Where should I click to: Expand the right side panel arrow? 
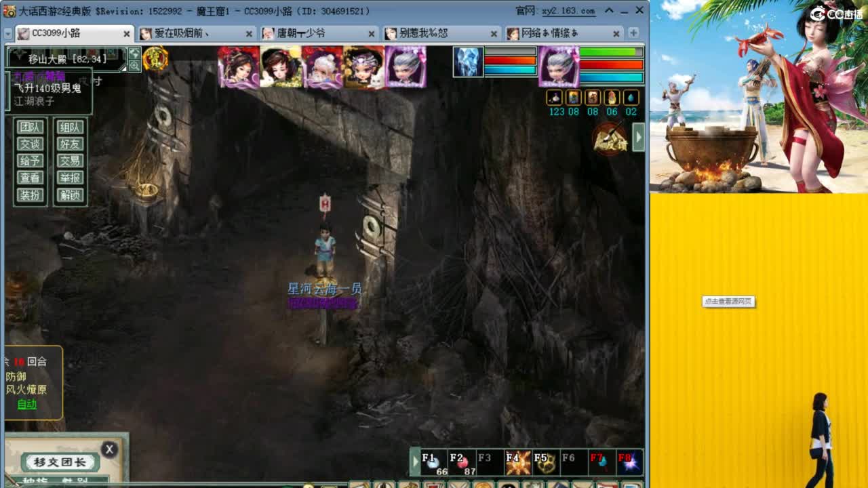pyautogui.click(x=638, y=137)
